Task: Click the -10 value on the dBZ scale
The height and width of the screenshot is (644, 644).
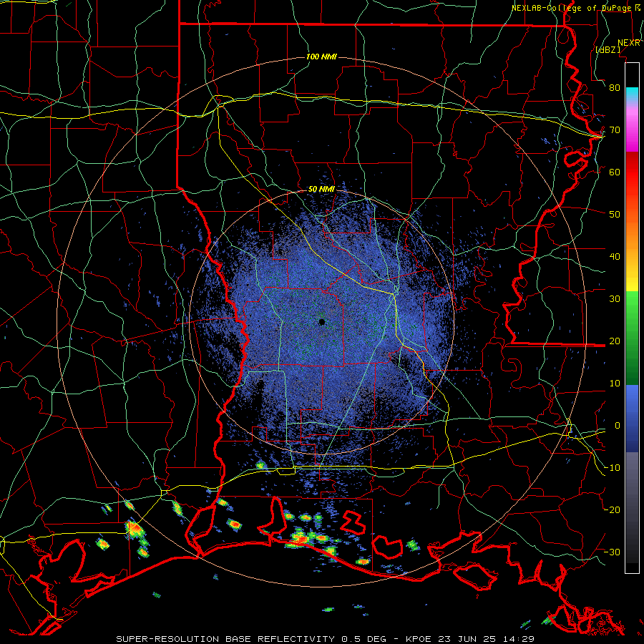Action: (x=612, y=468)
